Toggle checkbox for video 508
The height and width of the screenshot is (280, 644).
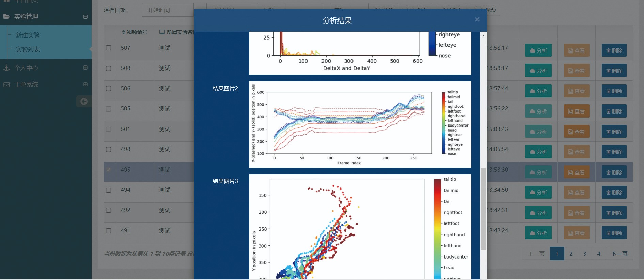click(x=108, y=68)
